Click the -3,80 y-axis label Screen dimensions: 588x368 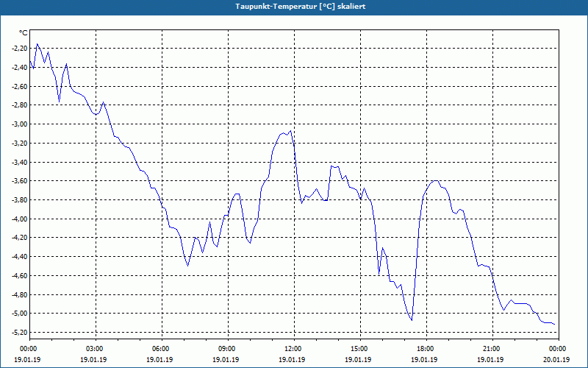(x=20, y=199)
